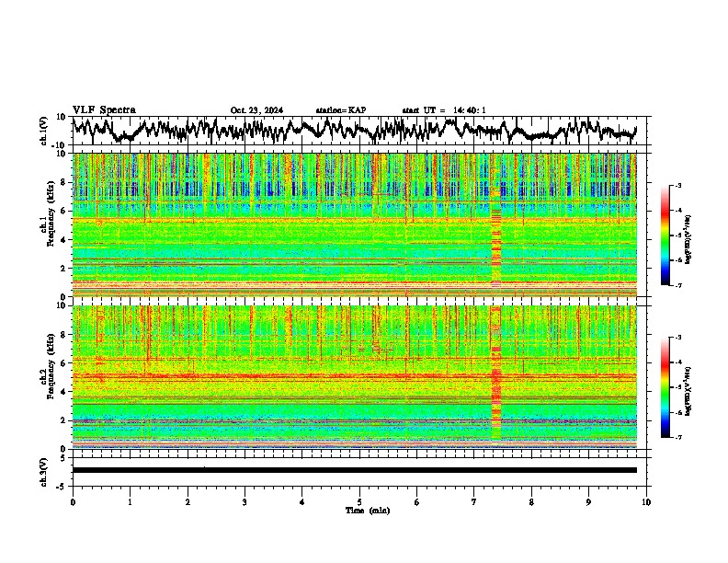Image resolution: width=728 pixels, height=563 pixels.
Task: Select the date text "Oct. 23, 2024"
Action: [256, 110]
